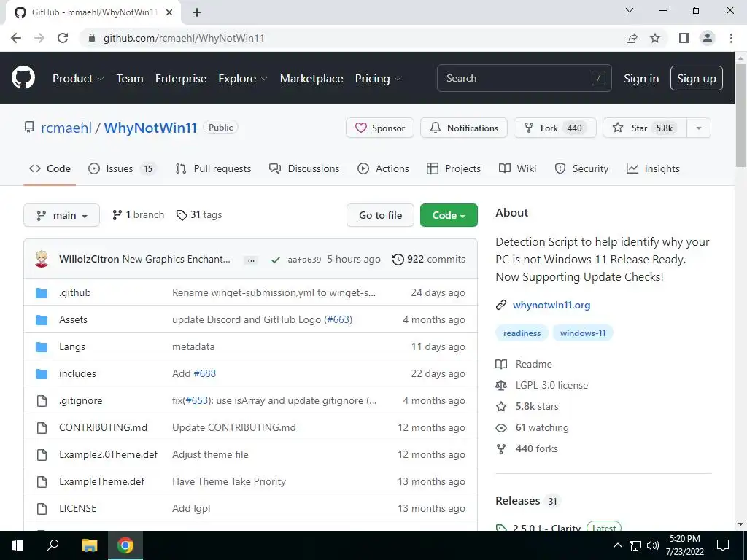
Task: Expand commit message ellipsis button
Action: [x=251, y=260]
